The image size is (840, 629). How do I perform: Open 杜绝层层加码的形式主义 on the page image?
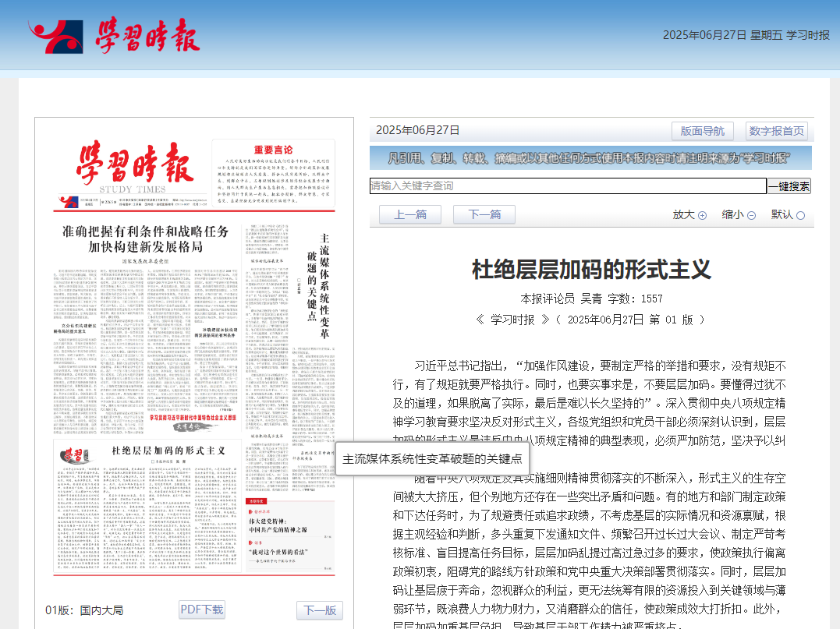pyautogui.click(x=168, y=451)
